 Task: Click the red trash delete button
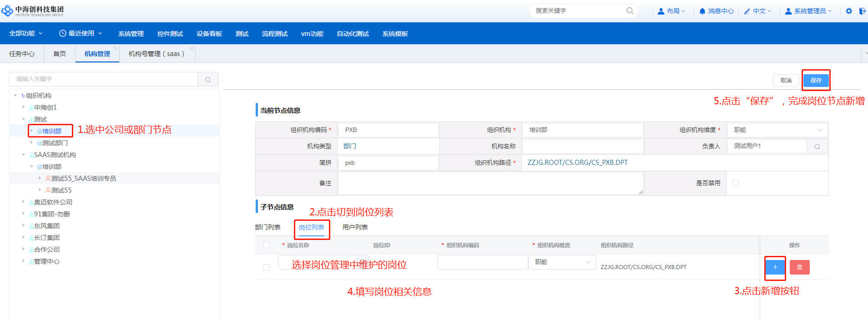[x=799, y=267]
